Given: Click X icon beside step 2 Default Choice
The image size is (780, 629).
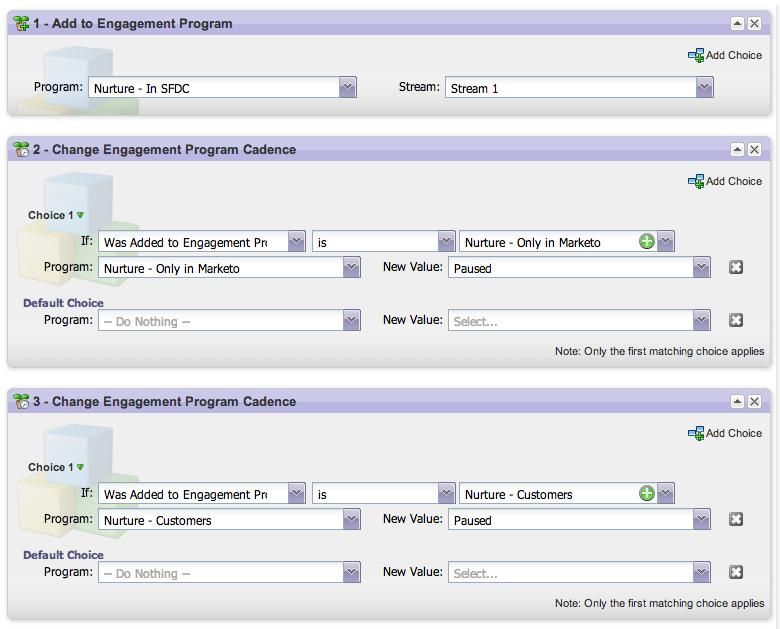Looking at the screenshot, I should (x=736, y=320).
